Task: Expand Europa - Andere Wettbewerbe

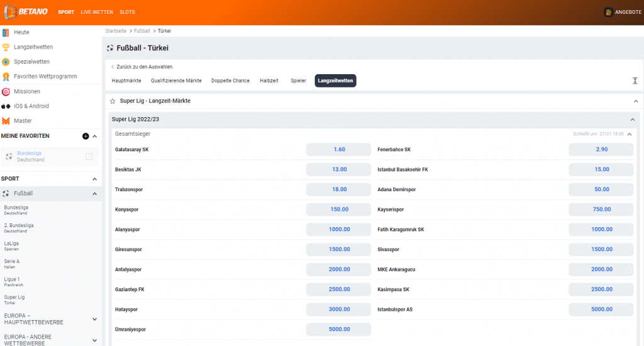Action: (x=95, y=340)
